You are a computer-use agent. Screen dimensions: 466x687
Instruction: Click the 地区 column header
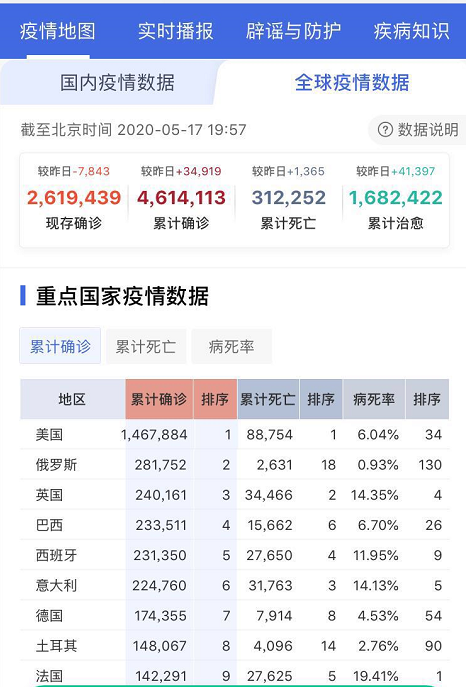(72, 399)
